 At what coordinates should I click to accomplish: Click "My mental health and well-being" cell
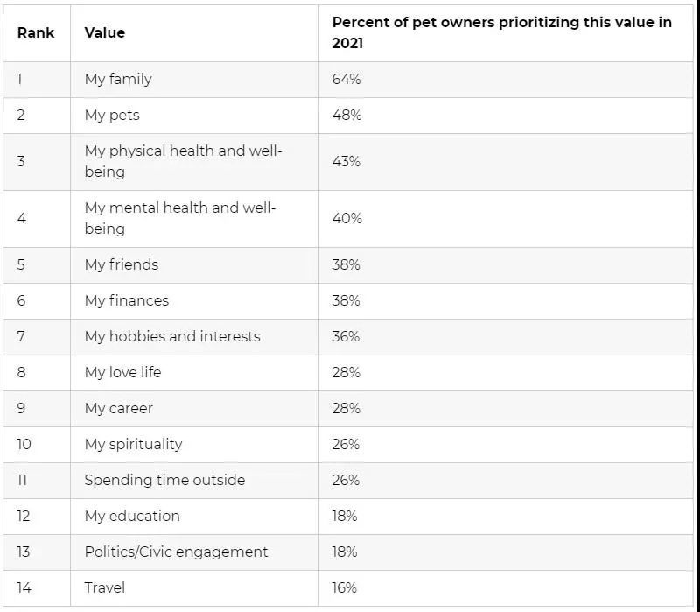tap(179, 218)
